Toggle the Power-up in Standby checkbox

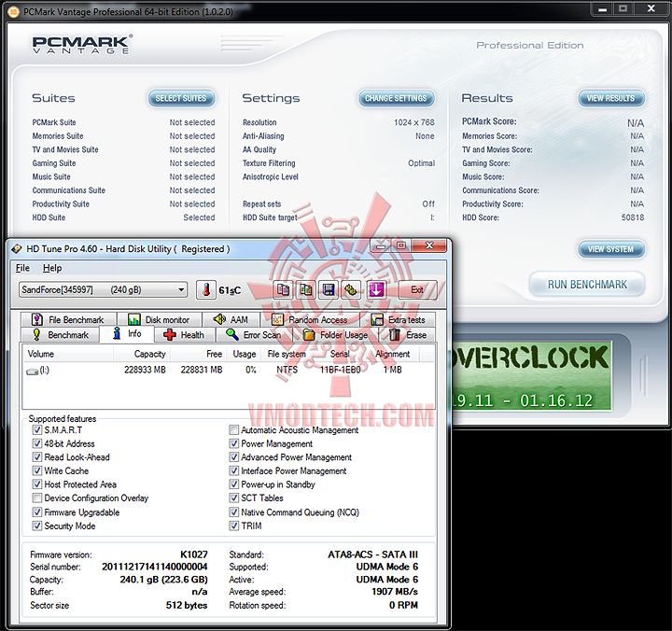coord(234,484)
